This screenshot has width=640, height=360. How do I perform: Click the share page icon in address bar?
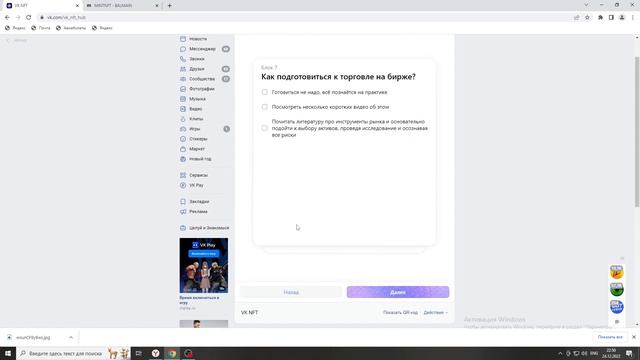pyautogui.click(x=577, y=18)
